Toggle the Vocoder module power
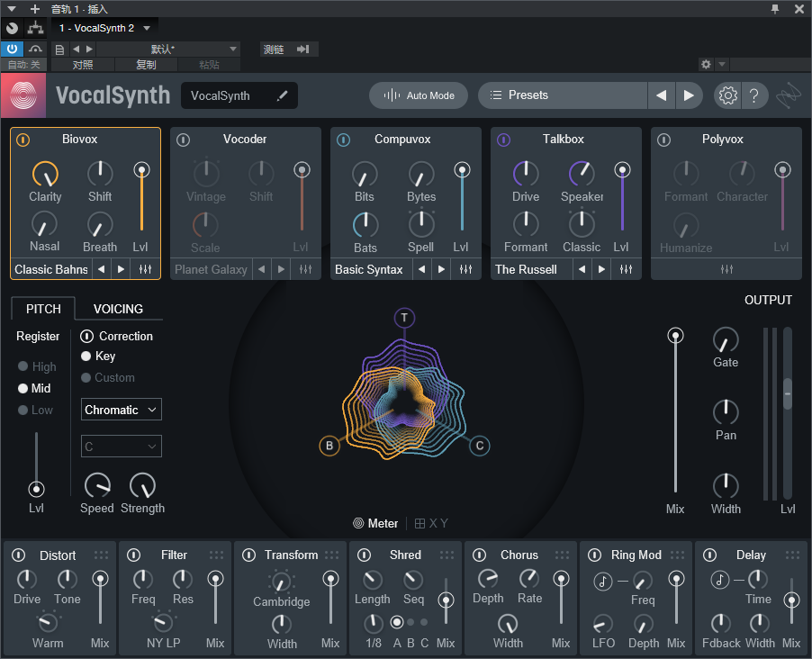The image size is (812, 659). (x=184, y=140)
